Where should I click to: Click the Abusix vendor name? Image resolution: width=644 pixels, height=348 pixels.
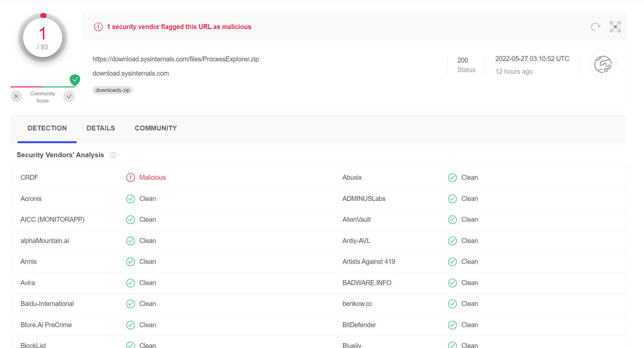click(352, 177)
